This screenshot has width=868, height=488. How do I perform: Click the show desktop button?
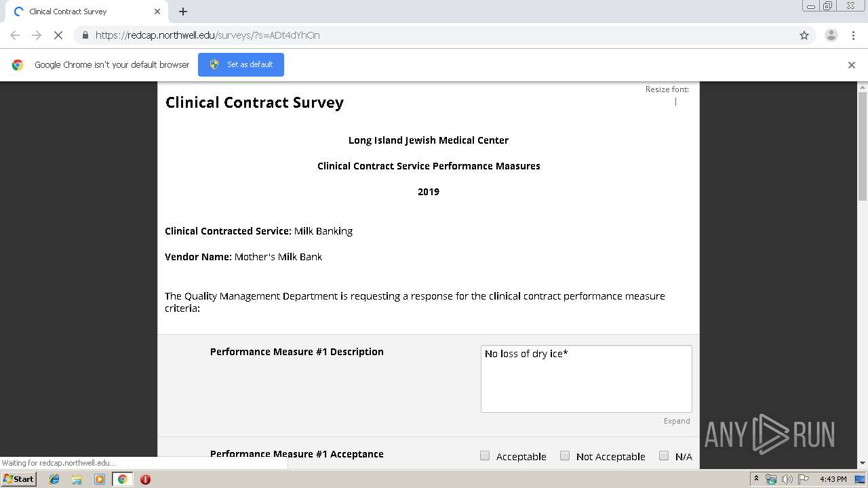point(860,479)
